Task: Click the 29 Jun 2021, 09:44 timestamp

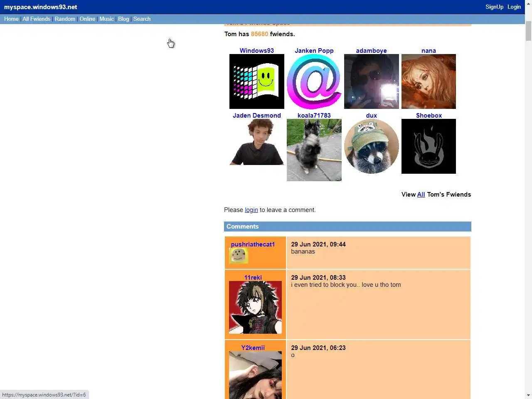Action: coord(318,244)
